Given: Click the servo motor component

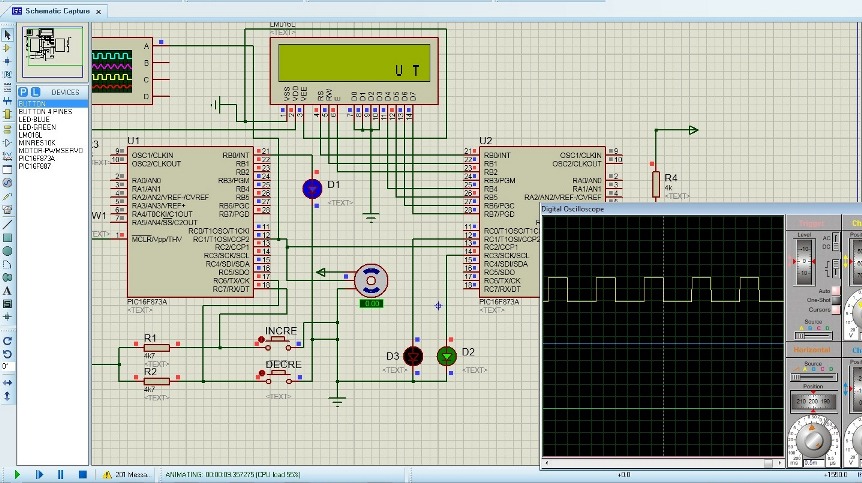Looking at the screenshot, I should [371, 281].
